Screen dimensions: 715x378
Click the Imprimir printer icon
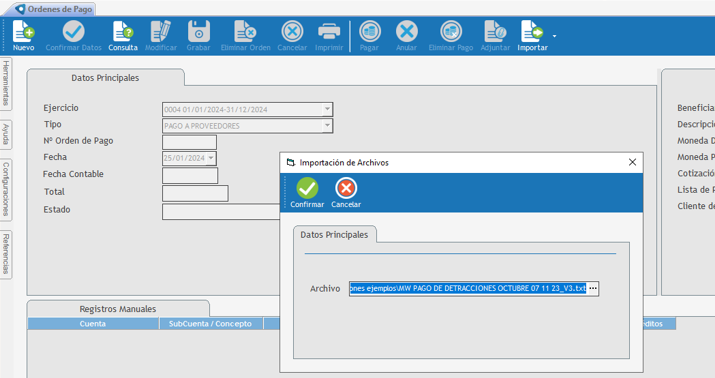click(x=329, y=32)
